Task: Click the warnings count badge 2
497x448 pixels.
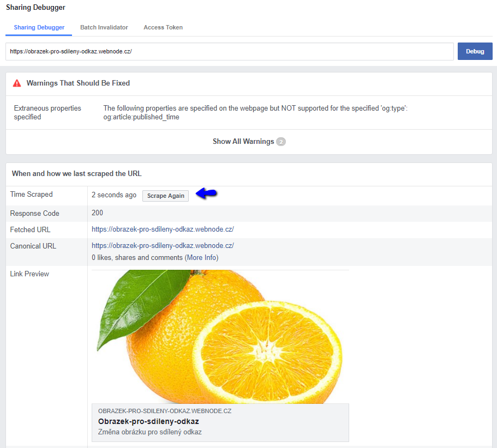Action: click(281, 142)
